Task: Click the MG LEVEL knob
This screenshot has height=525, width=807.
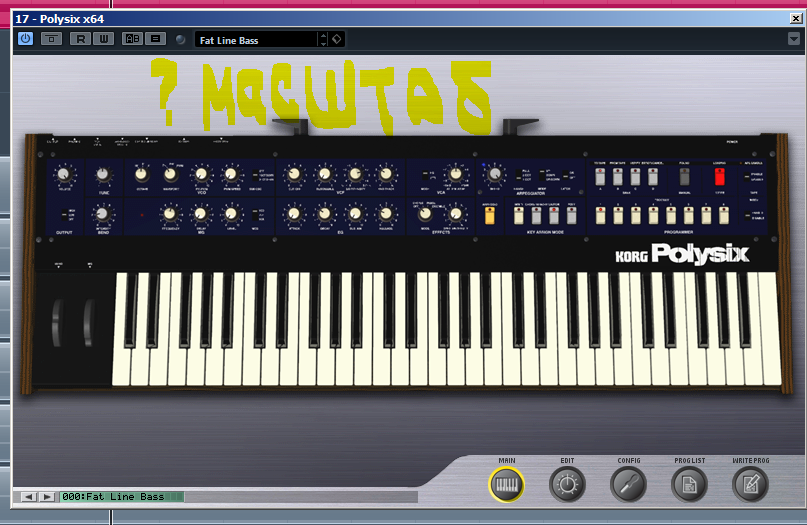Action: pyautogui.click(x=231, y=214)
